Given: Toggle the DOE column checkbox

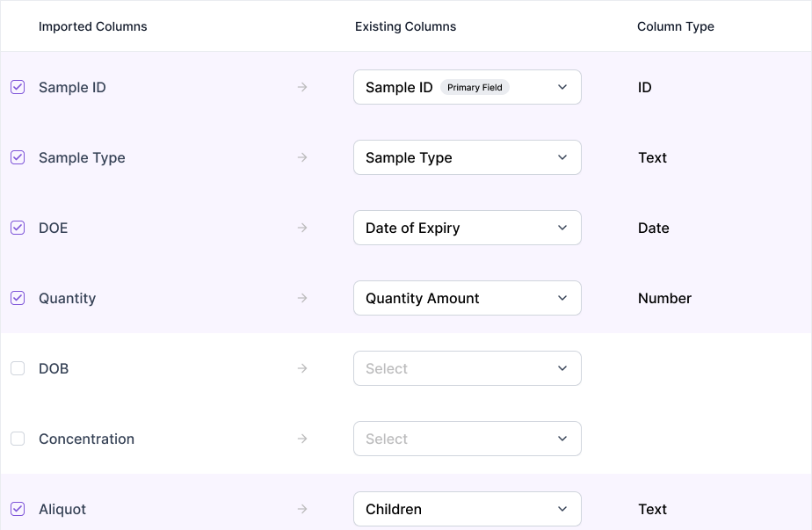Looking at the screenshot, I should (18, 228).
